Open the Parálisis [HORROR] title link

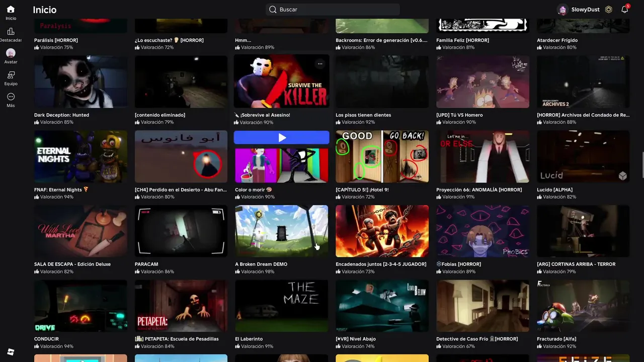(x=56, y=40)
